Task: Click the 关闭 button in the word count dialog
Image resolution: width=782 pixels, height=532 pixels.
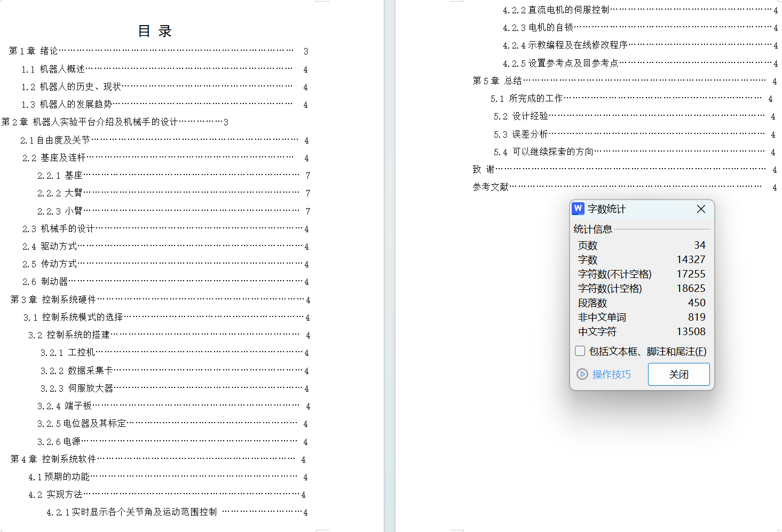Action: tap(679, 374)
